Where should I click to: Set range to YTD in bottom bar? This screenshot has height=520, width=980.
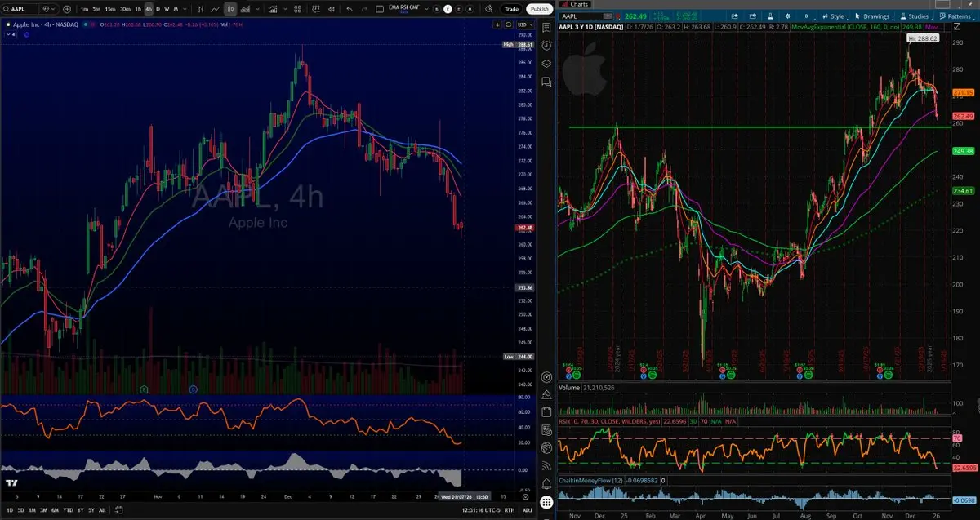68,509
